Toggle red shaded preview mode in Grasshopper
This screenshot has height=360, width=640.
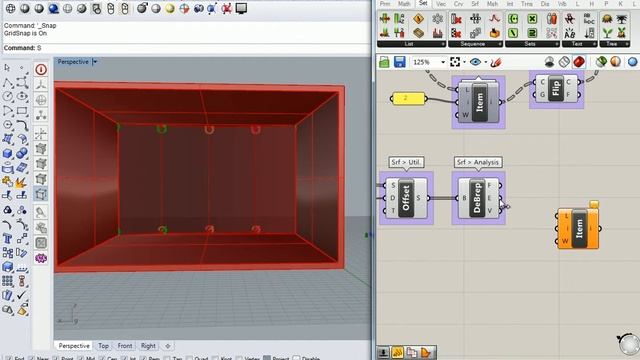[x=579, y=62]
